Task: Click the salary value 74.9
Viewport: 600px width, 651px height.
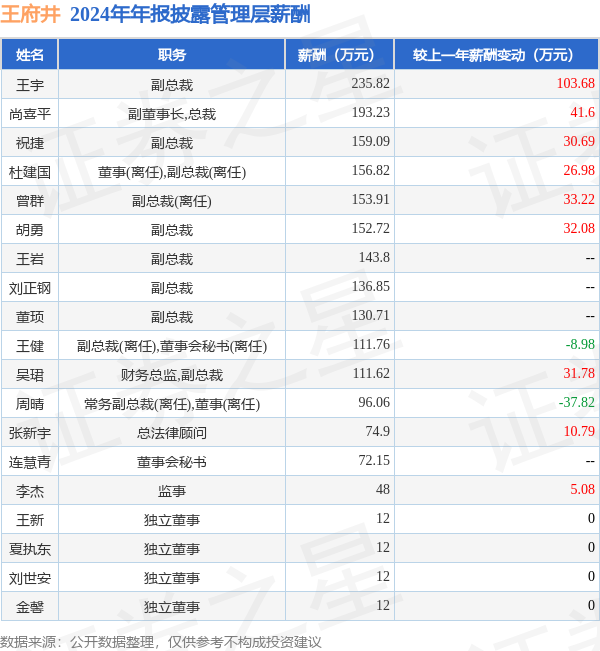Action: 377,431
